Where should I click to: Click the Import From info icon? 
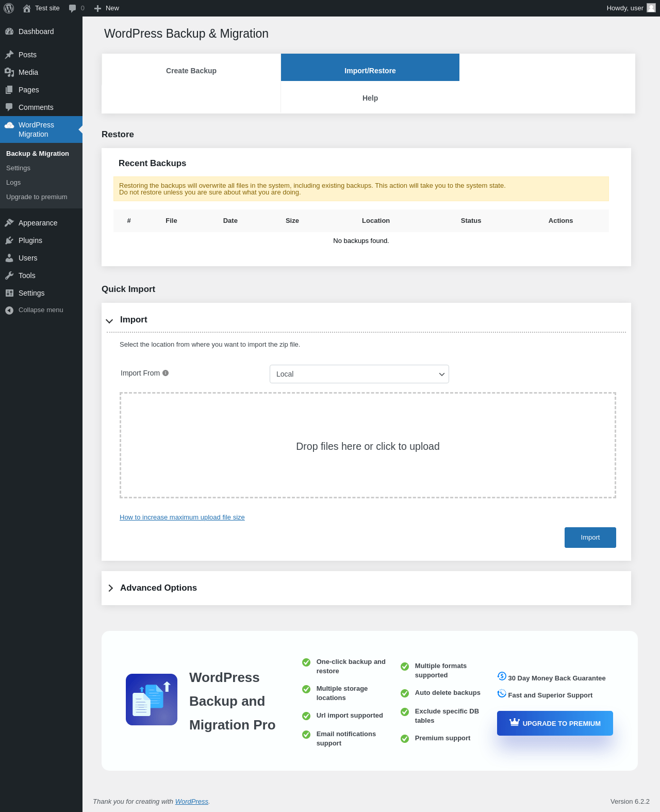pyautogui.click(x=166, y=373)
